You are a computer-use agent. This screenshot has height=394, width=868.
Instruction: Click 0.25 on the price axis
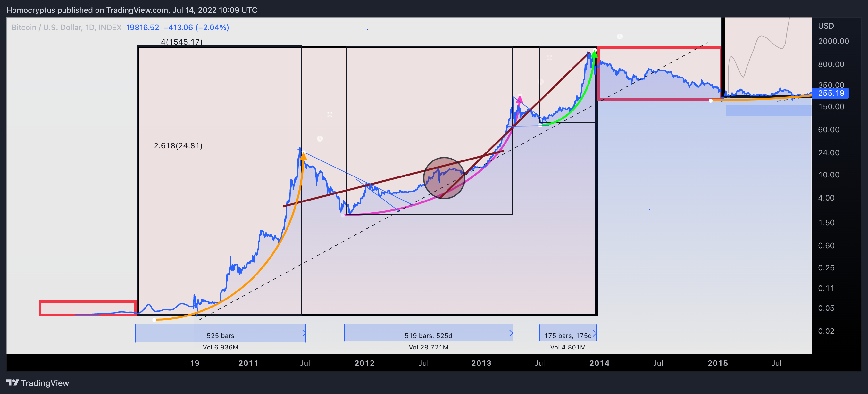click(826, 268)
